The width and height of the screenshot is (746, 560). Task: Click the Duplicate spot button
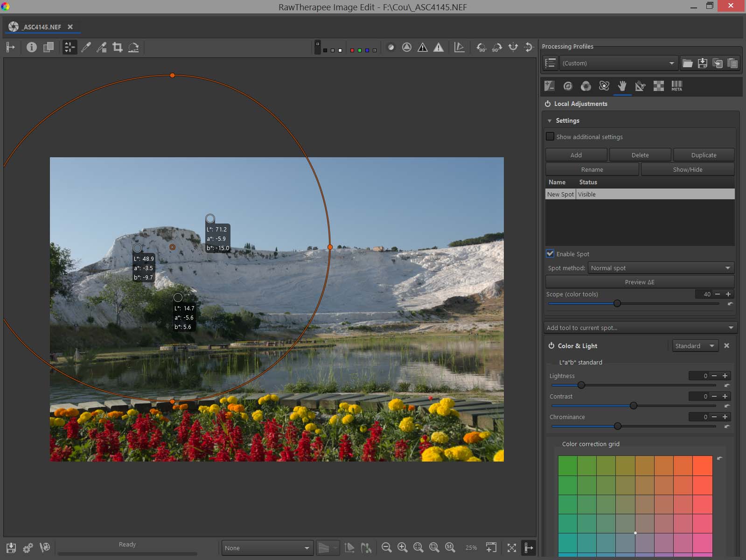704,155
